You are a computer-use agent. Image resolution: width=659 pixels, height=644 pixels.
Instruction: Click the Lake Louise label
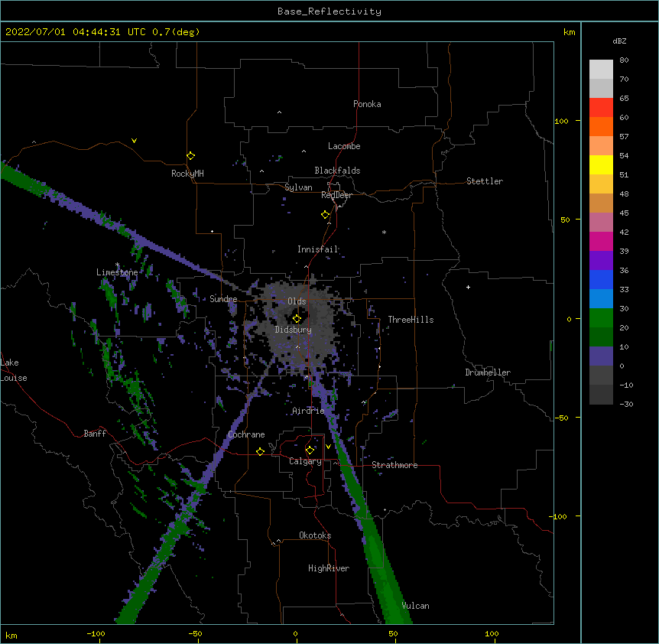click(14, 370)
